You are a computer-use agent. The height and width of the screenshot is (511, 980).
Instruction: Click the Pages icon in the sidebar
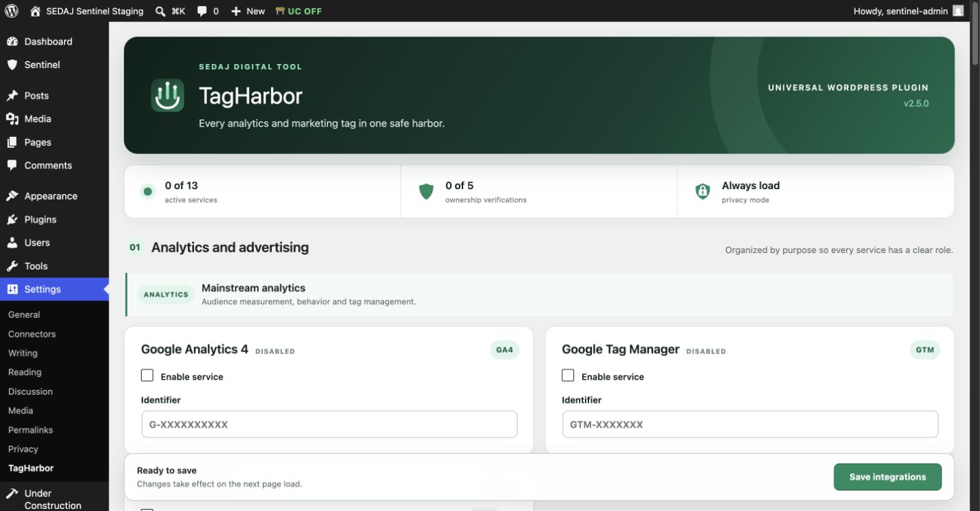click(x=12, y=142)
